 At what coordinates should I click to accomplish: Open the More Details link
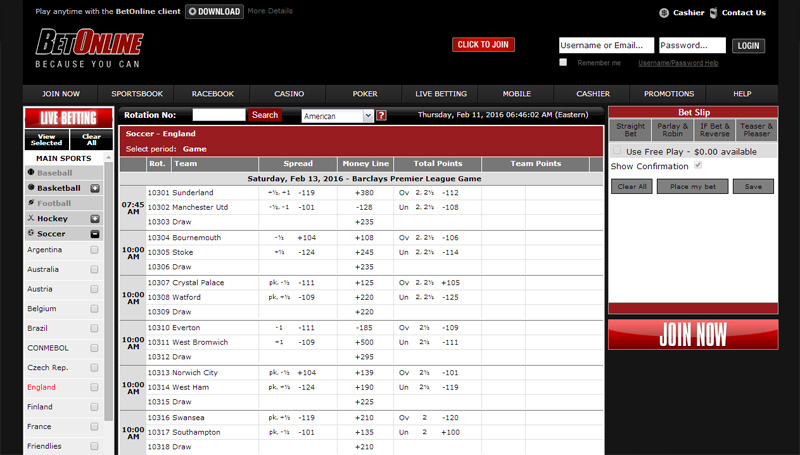[x=270, y=11]
